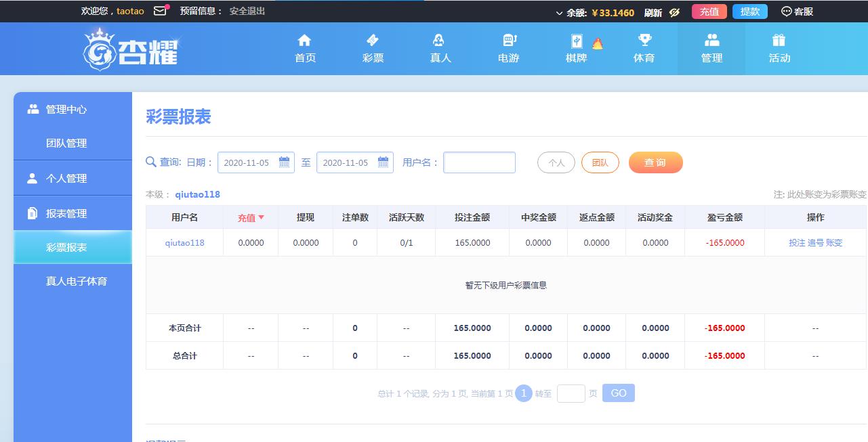Viewport: 868px width, 442px height.
Task: Click the 客服 chat bubble icon
Action: [x=786, y=12]
